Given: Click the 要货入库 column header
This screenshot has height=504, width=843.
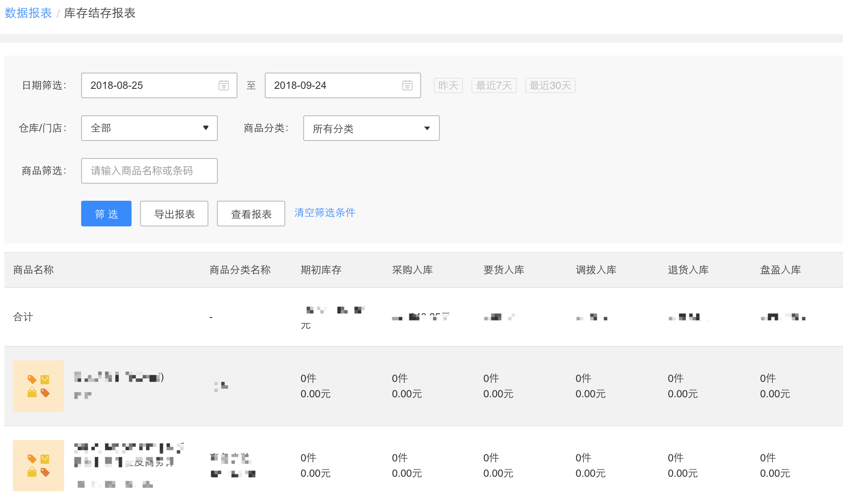Looking at the screenshot, I should click(x=504, y=270).
